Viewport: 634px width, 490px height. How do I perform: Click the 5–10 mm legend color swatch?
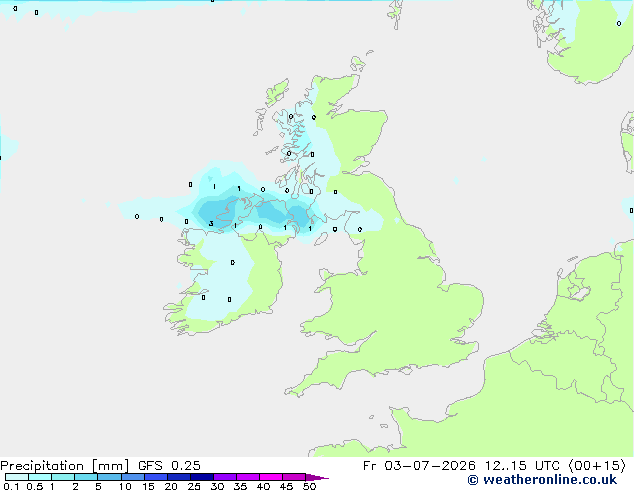click(110, 477)
